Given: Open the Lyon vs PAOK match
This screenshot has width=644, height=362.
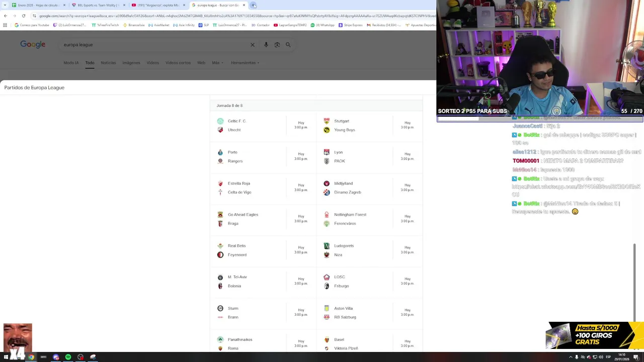Looking at the screenshot, I should click(x=370, y=156).
